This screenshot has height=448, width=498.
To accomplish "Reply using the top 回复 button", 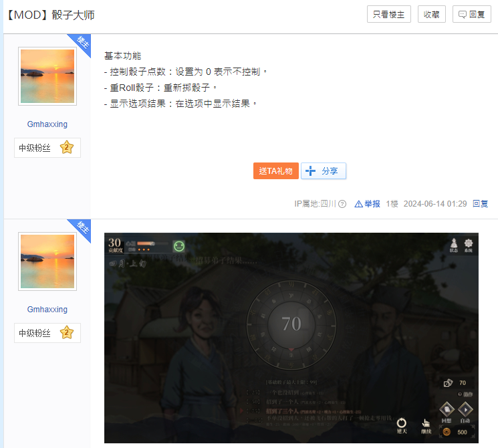I will (472, 14).
